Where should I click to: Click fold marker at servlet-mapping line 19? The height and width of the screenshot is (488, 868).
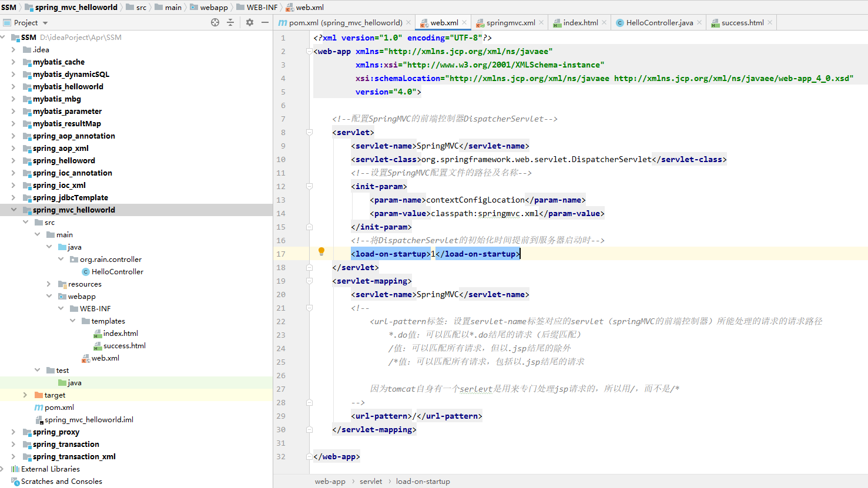309,281
